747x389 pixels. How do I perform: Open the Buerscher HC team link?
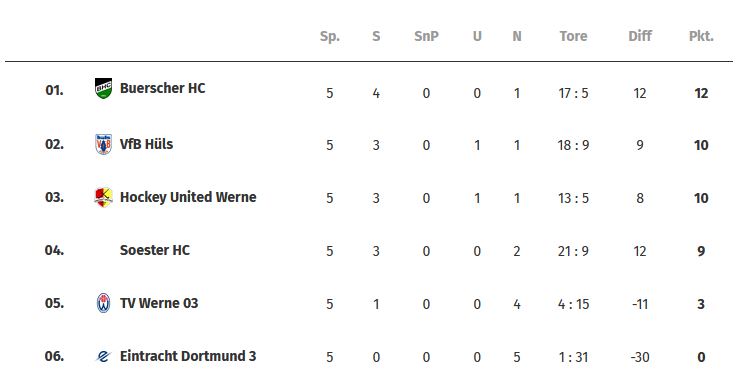(x=162, y=88)
